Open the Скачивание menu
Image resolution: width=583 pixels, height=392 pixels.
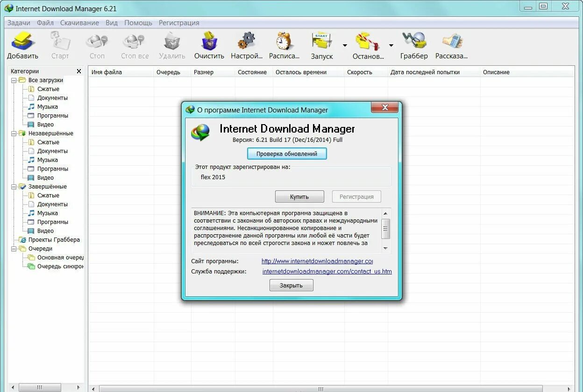coord(79,22)
